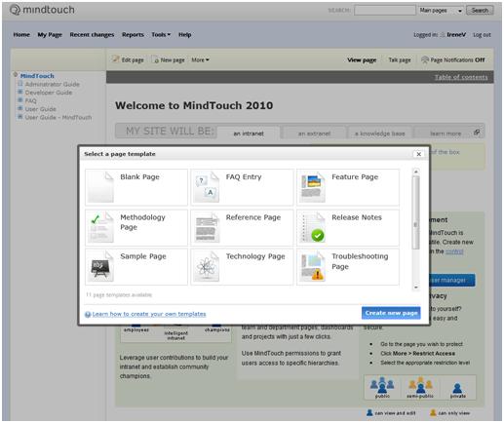Switch to the learn more tab
The width and height of the screenshot is (504, 423).
click(446, 134)
